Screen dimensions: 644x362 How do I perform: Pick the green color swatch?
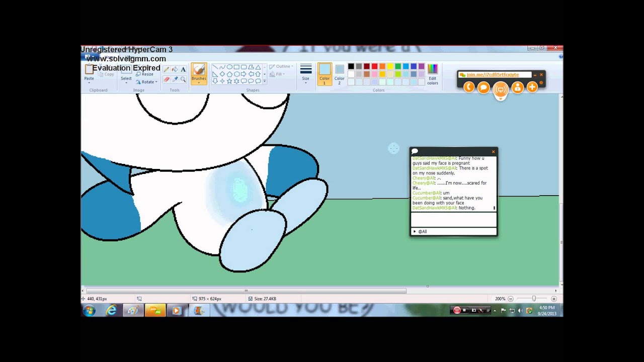pyautogui.click(x=398, y=66)
